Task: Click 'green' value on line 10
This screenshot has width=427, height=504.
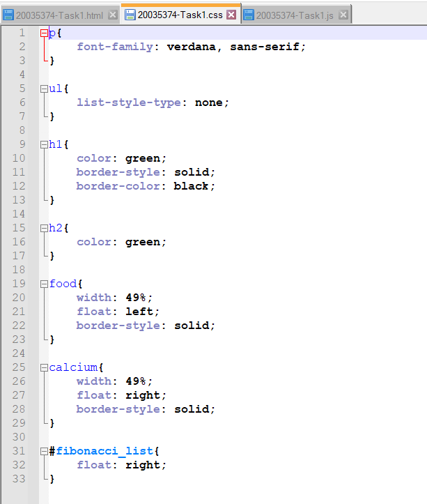Action: click(x=143, y=158)
